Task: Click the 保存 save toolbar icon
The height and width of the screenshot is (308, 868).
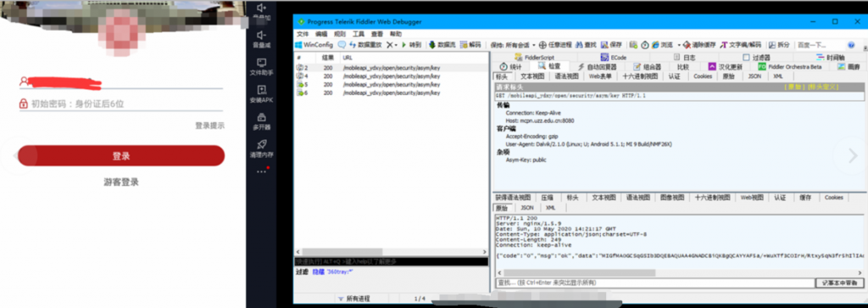Action: [612, 45]
